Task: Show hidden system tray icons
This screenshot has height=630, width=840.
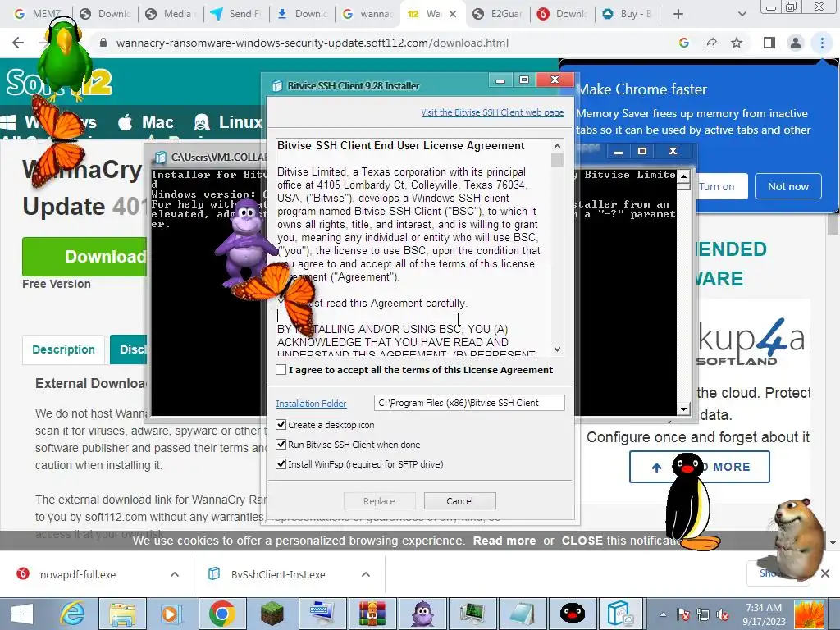Action: coord(663,614)
